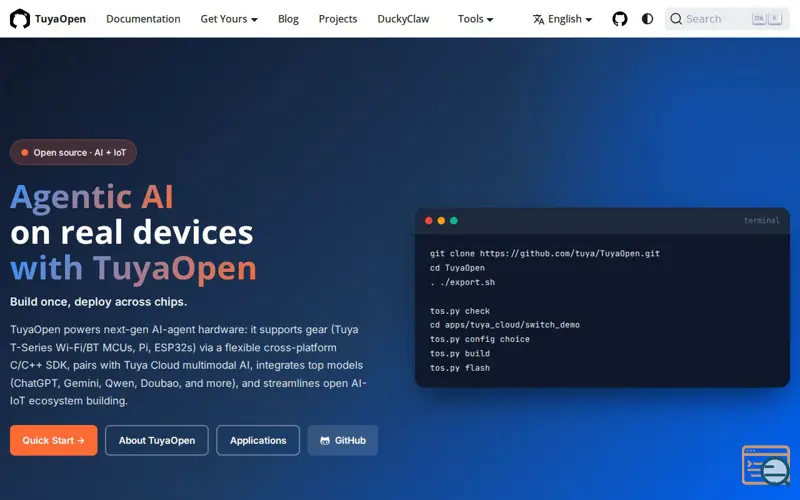Open the English language dropdown
The height and width of the screenshot is (500, 800).
click(x=562, y=19)
